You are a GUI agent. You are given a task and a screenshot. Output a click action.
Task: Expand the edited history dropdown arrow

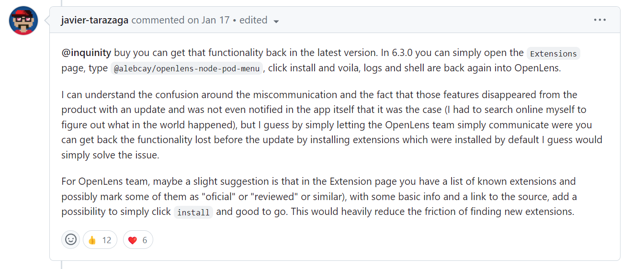(x=276, y=21)
